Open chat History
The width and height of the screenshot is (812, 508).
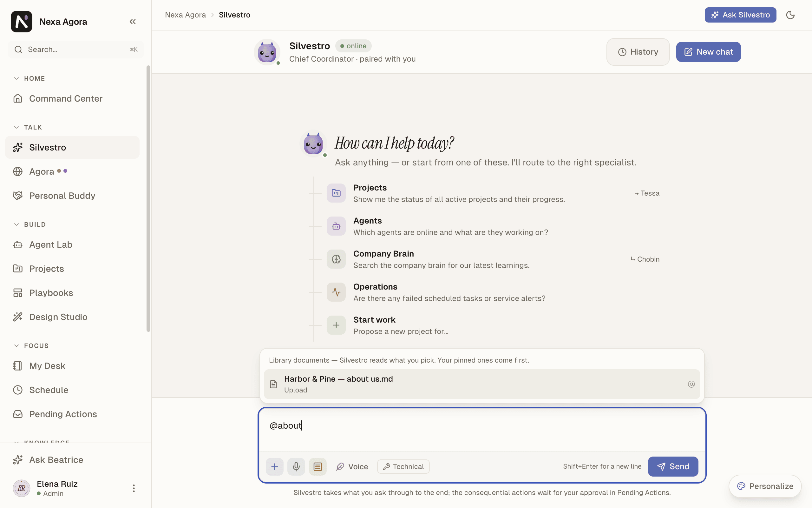pos(638,52)
